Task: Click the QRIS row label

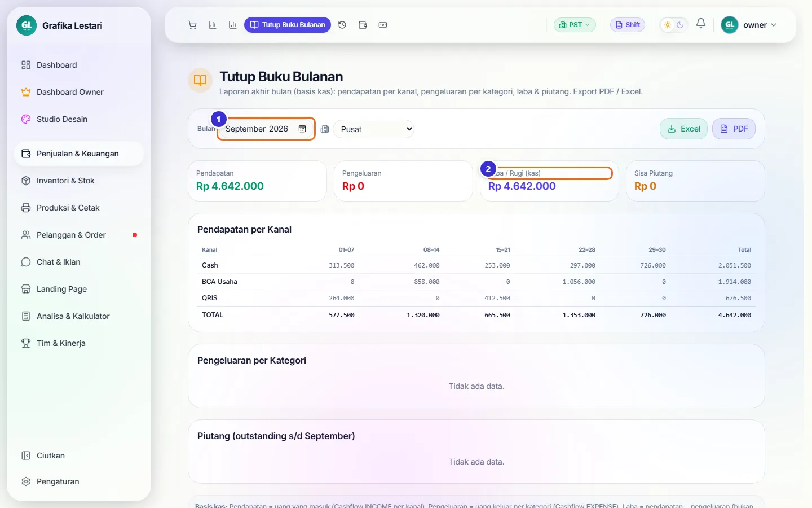Action: [210, 298]
